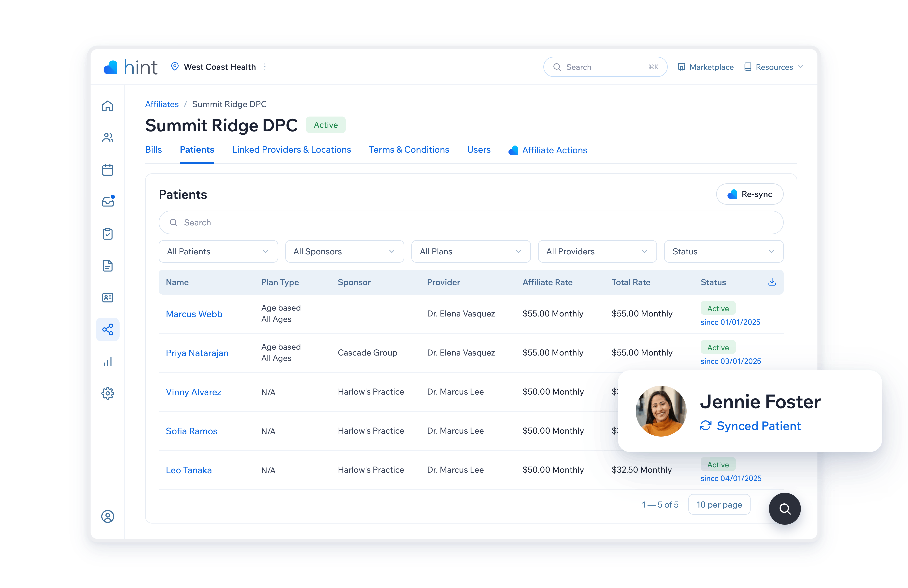The image size is (908, 588).
Task: Open the ID card sidebar icon
Action: point(108,297)
